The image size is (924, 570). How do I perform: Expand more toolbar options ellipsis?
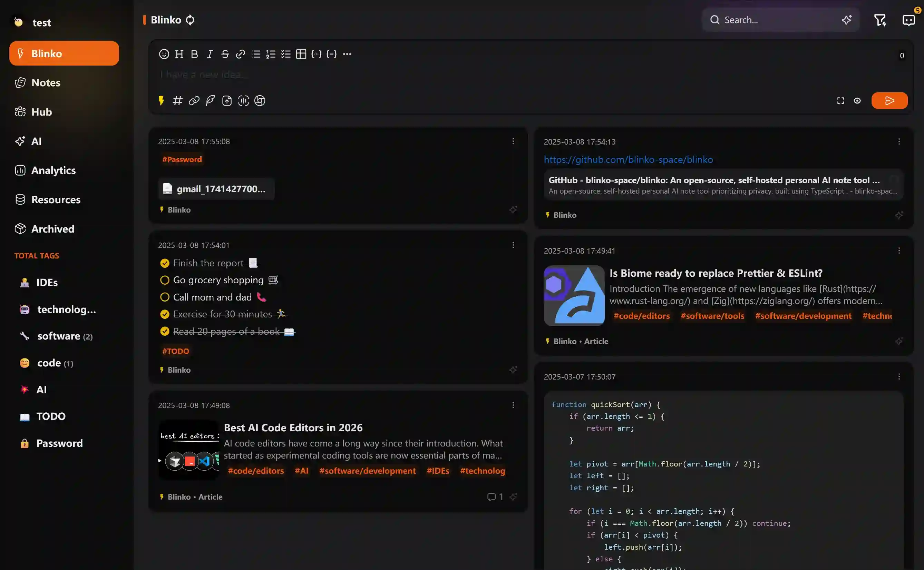pyautogui.click(x=347, y=54)
